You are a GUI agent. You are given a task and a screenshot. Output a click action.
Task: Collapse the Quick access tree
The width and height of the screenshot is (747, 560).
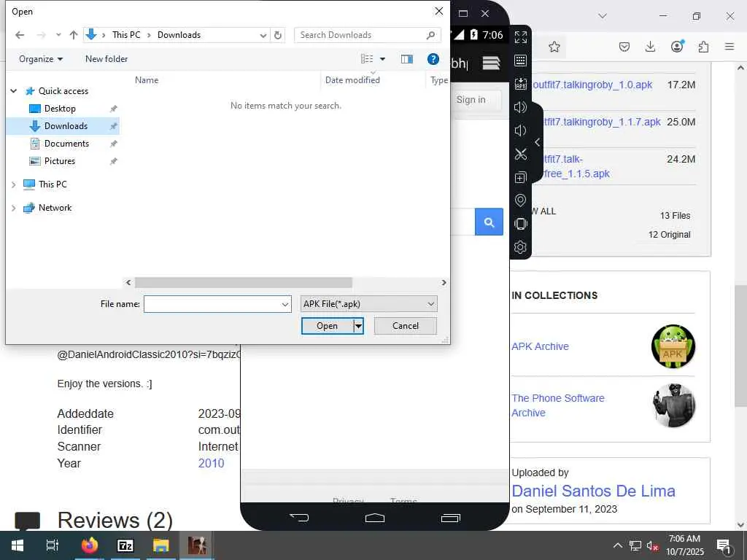tap(14, 91)
